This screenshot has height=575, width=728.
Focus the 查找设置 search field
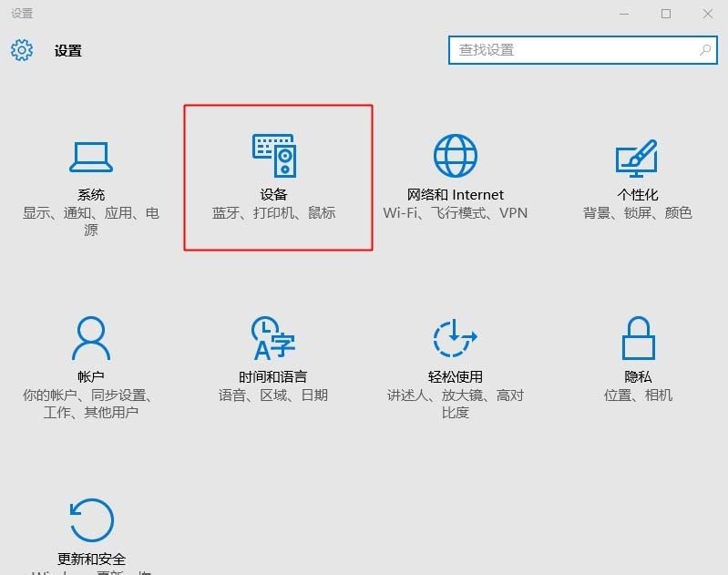click(574, 50)
